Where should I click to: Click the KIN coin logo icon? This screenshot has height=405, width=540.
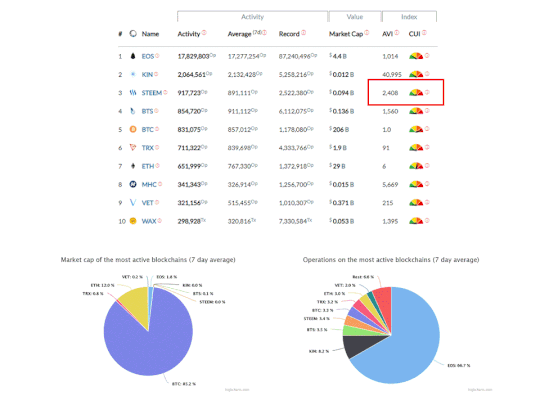[x=133, y=74]
